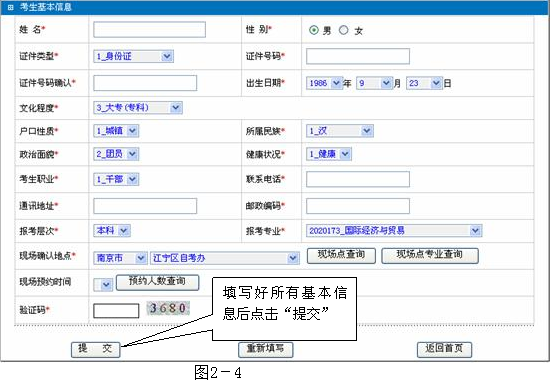This screenshot has width=550, height=382.
Task: Open the birth year 1986 dropdown
Action: tap(324, 83)
